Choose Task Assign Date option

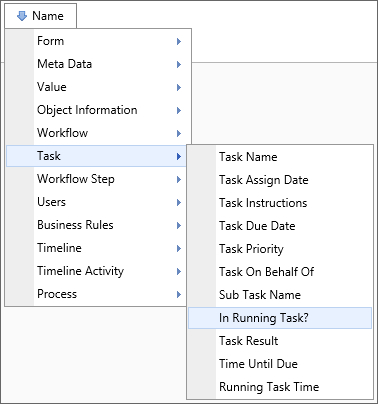pos(280,180)
